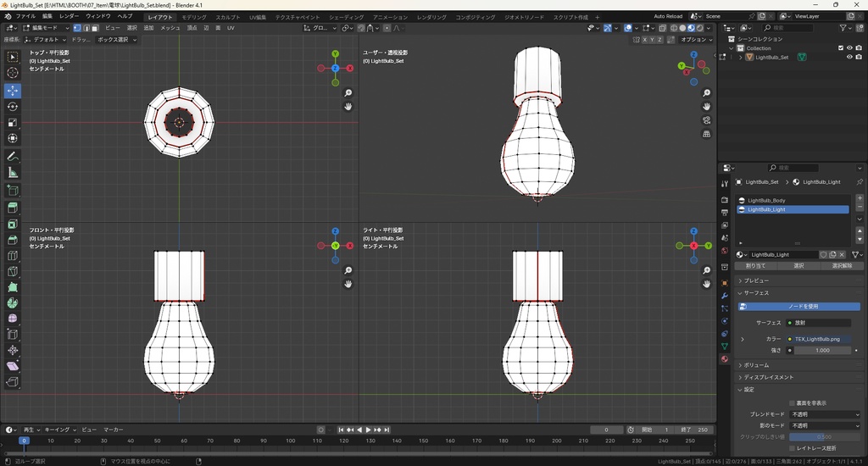Select the Transform tool

point(12,138)
